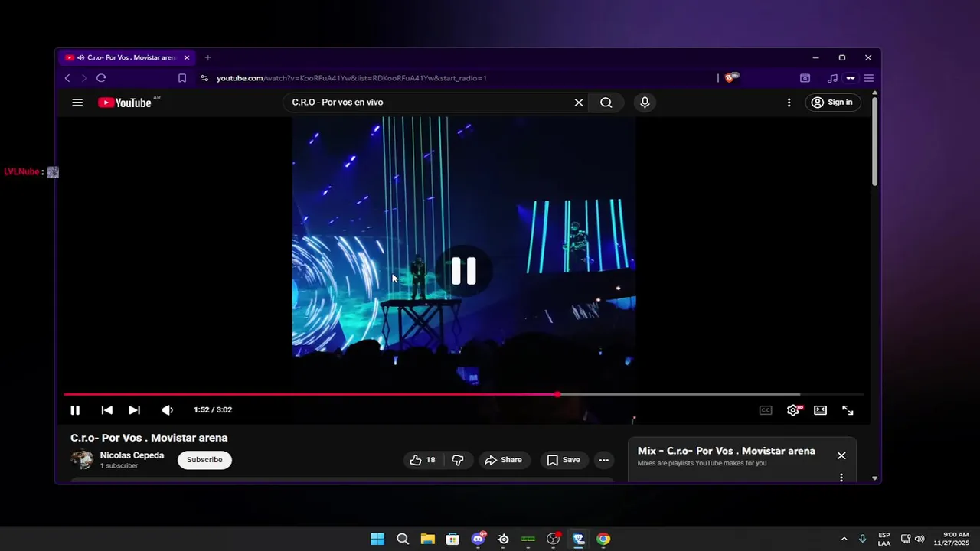
Task: Pause the video with the player pause button
Action: click(x=75, y=410)
